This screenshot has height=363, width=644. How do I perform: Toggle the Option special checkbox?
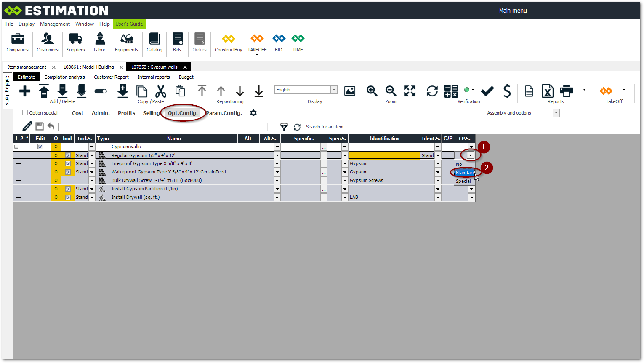click(x=25, y=113)
